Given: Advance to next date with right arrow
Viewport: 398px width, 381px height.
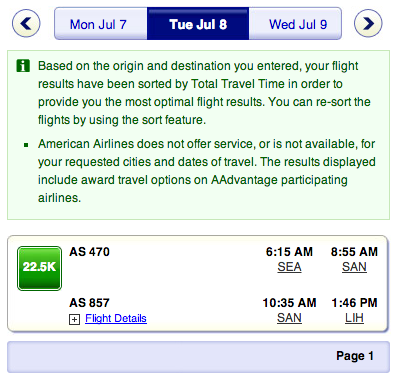Looking at the screenshot, I should click(368, 23).
